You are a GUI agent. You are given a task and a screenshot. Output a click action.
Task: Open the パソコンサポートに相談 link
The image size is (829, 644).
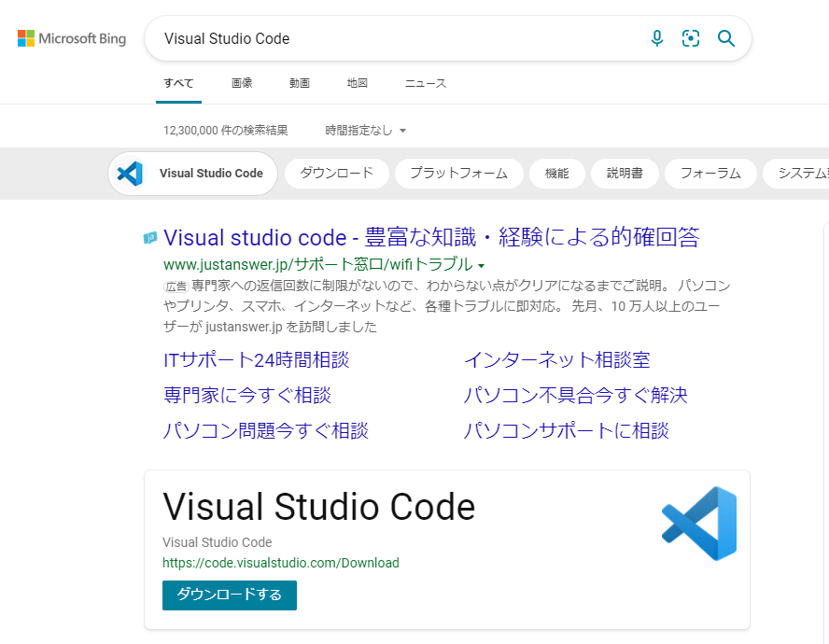click(567, 431)
